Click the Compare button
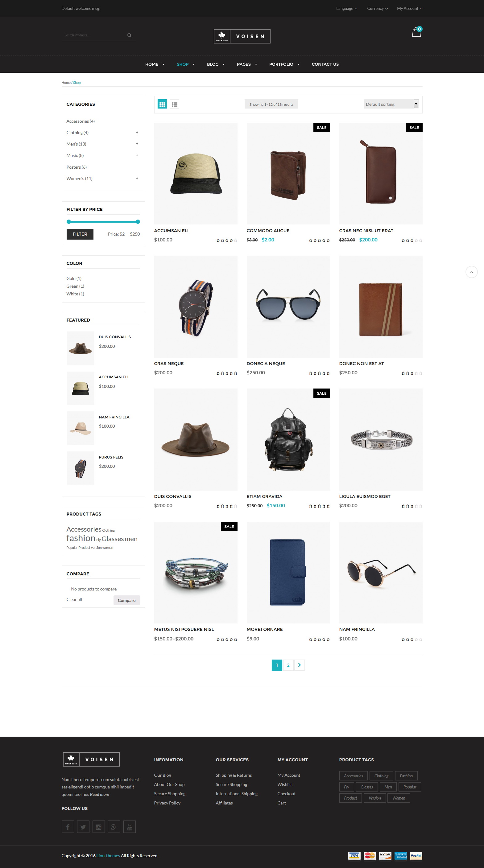 click(127, 600)
